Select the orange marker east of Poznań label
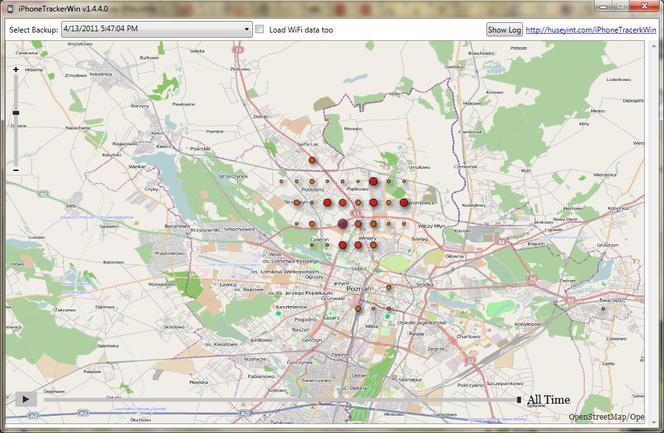Viewport: 664px width, 433px height. [388, 287]
